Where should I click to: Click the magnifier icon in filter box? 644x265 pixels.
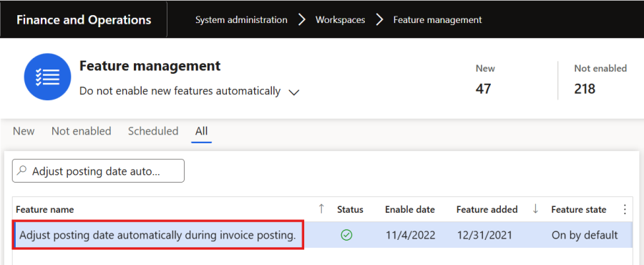tap(23, 170)
